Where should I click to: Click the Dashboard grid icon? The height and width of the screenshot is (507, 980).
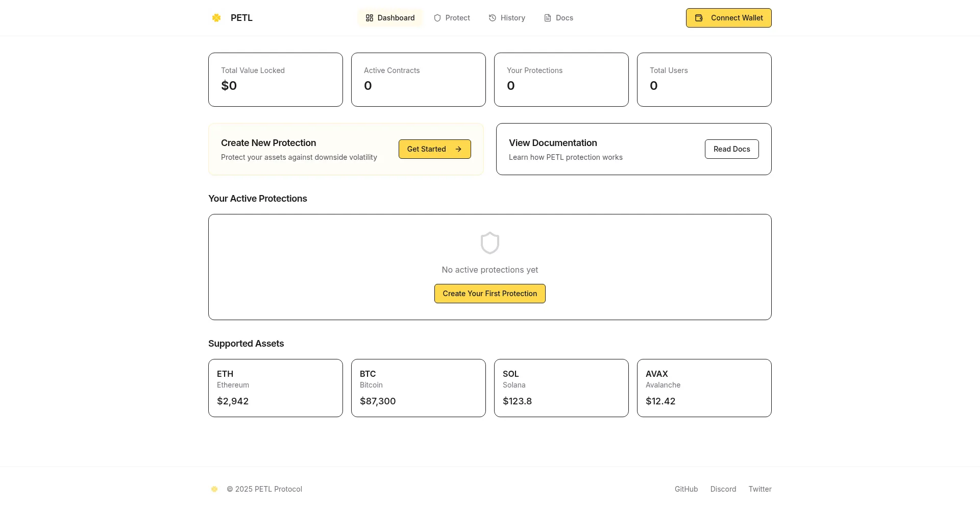coord(370,18)
